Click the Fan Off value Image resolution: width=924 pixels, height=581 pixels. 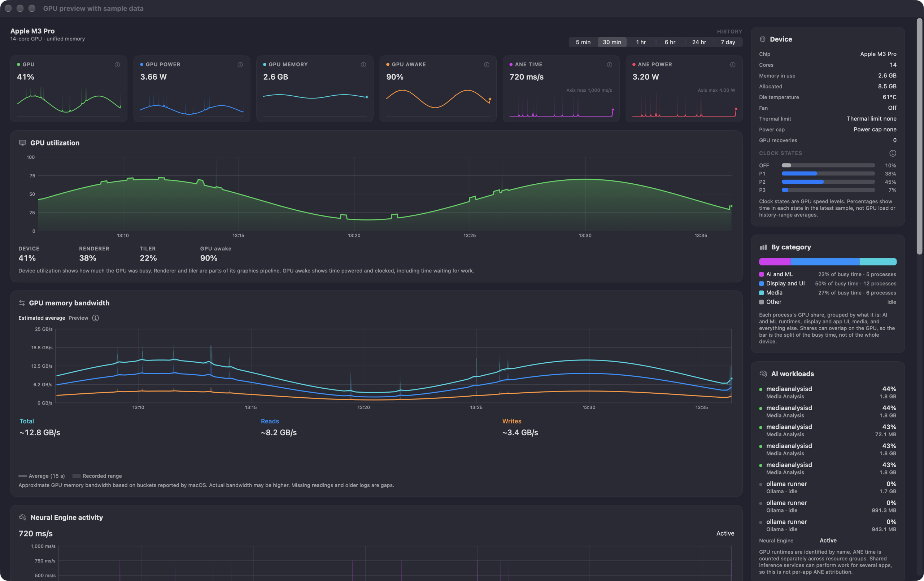(x=892, y=108)
